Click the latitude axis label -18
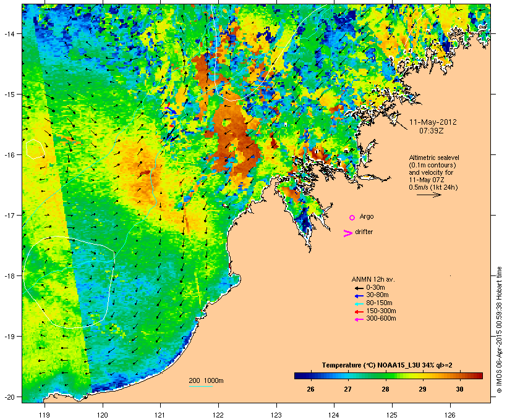Viewport: 507px width, 420px height. (9, 276)
